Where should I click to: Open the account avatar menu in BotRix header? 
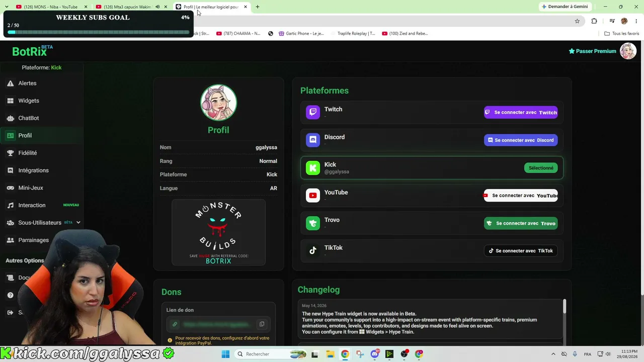click(628, 51)
